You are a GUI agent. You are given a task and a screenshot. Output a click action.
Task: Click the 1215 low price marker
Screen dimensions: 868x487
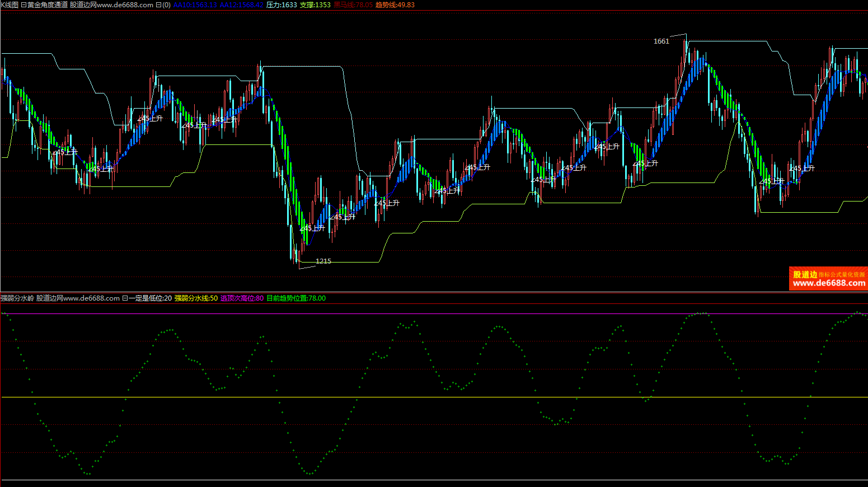[x=323, y=261]
